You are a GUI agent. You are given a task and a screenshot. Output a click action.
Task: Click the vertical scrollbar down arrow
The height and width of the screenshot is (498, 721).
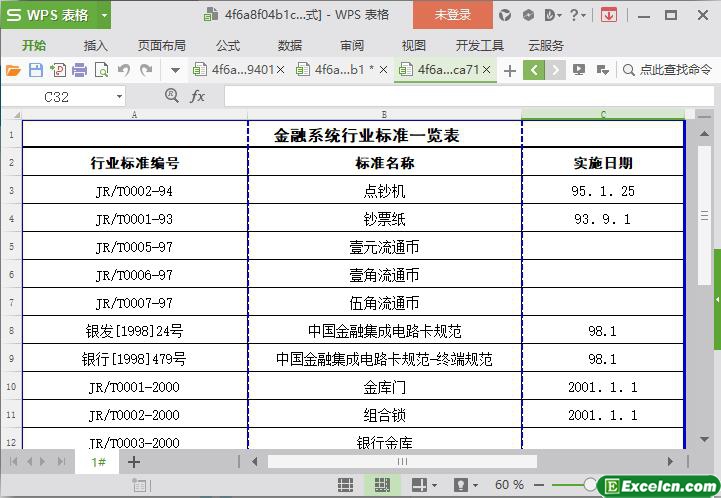click(x=704, y=439)
